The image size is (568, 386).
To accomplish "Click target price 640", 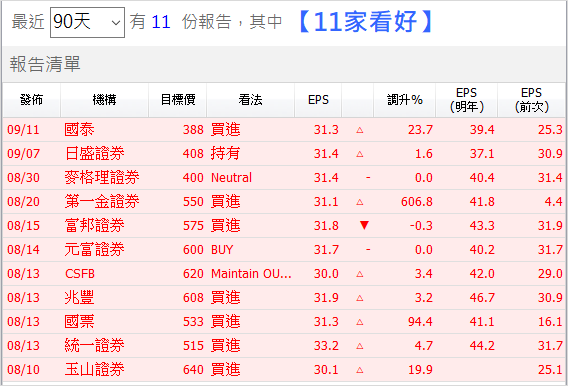I will point(193,369).
